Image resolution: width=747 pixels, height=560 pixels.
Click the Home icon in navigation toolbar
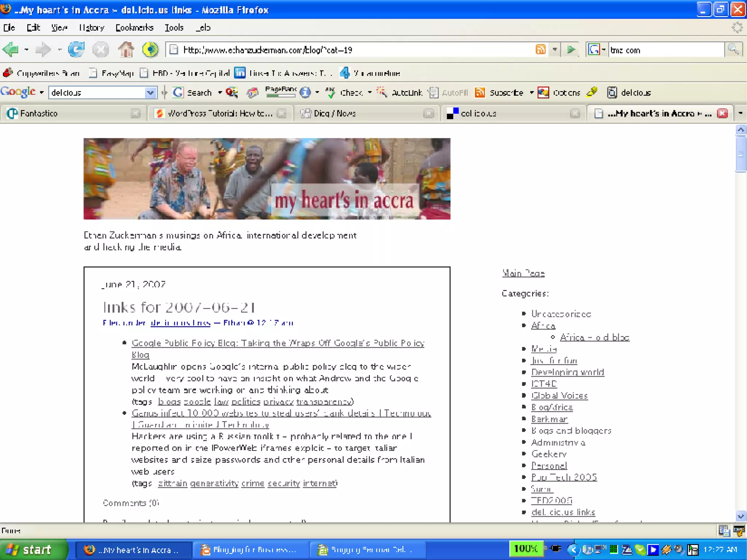(x=126, y=50)
